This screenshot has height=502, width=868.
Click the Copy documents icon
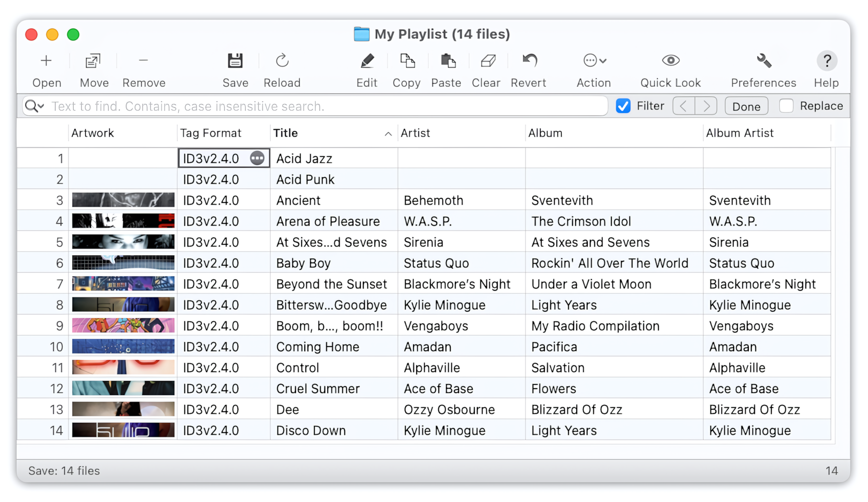[407, 61]
